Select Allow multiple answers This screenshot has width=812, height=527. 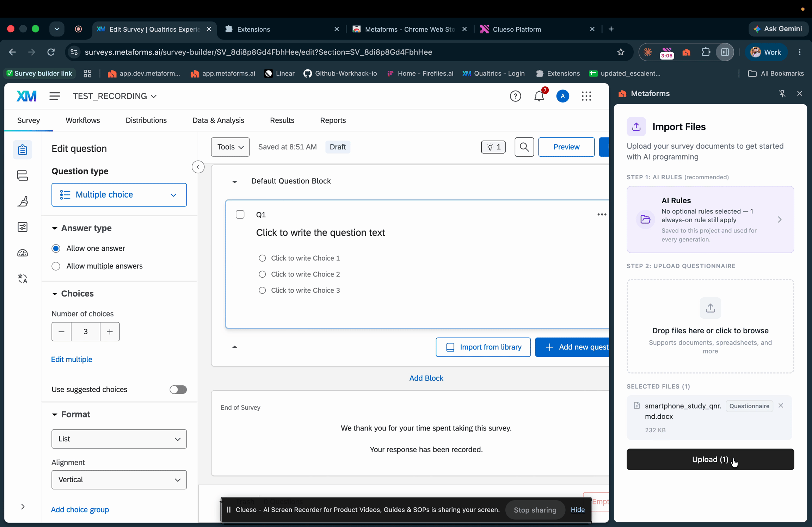(x=56, y=266)
